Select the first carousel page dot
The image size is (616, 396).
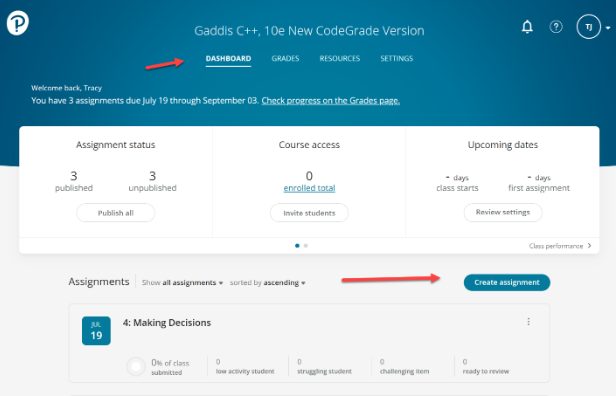(x=297, y=246)
